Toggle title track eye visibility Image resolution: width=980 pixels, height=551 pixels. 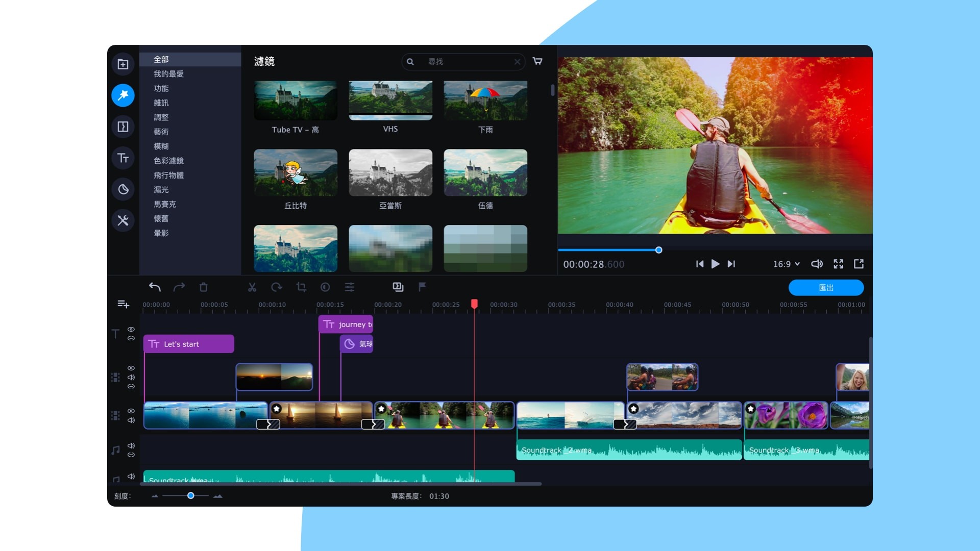click(131, 329)
